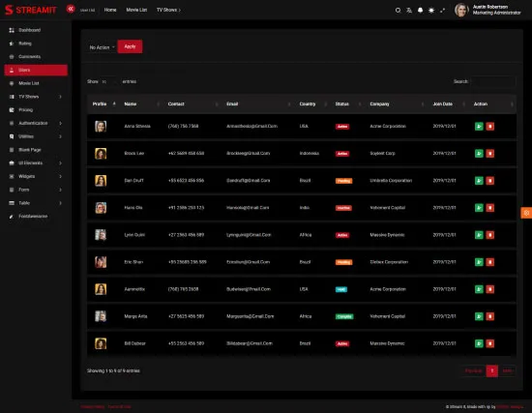Click Next pagination button
Viewport: 532px width, 413px height.
[x=507, y=370]
